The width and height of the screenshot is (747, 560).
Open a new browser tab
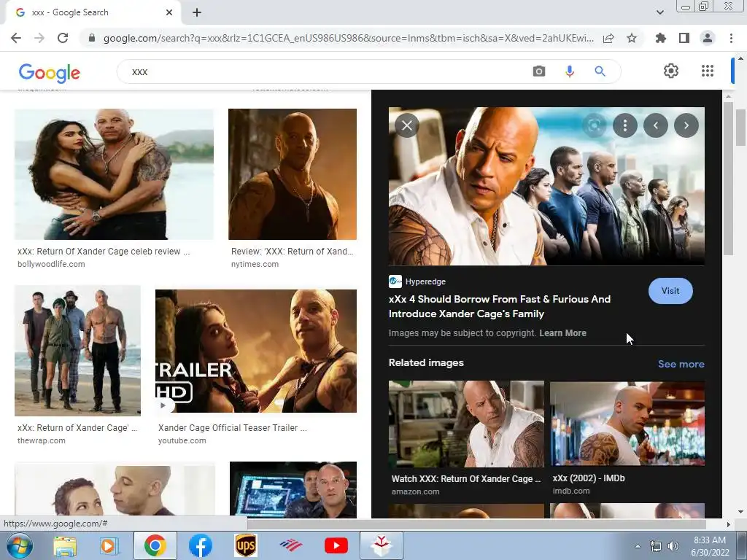[x=197, y=12]
